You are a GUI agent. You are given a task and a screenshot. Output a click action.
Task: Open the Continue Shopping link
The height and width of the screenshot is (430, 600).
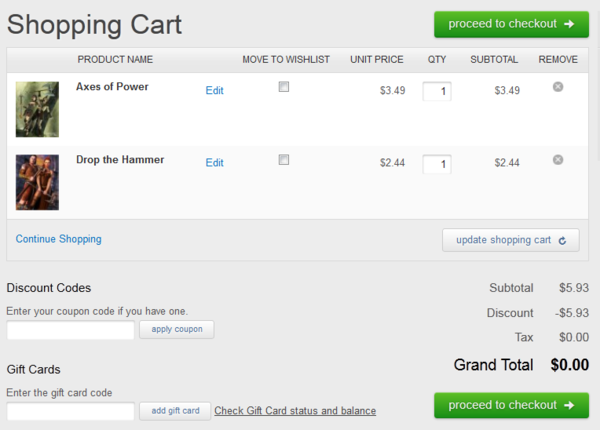coord(58,239)
